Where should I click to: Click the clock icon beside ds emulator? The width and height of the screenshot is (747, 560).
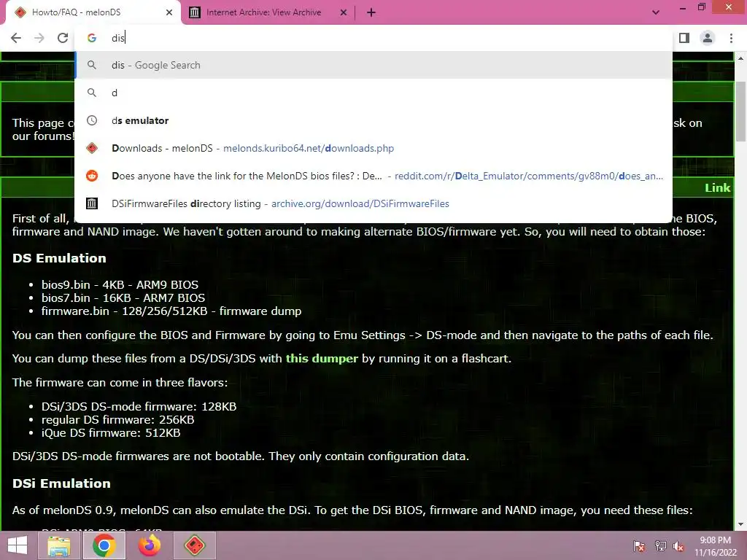(92, 120)
